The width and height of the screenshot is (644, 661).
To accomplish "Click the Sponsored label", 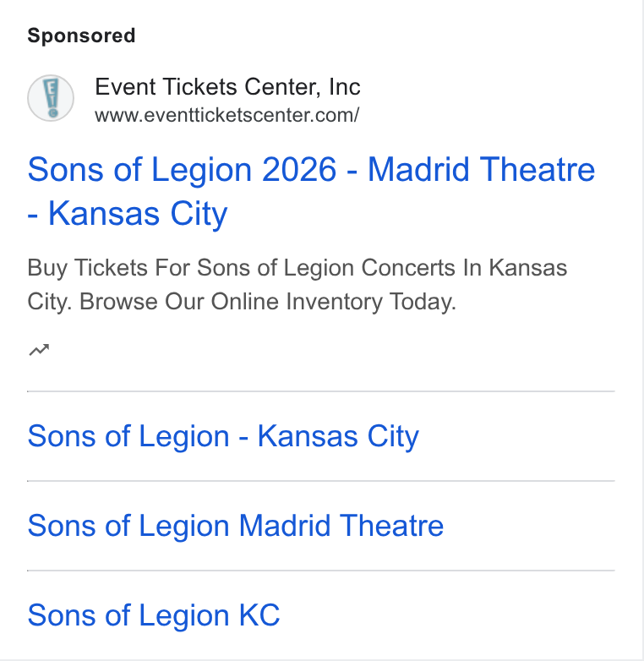I will tap(81, 36).
